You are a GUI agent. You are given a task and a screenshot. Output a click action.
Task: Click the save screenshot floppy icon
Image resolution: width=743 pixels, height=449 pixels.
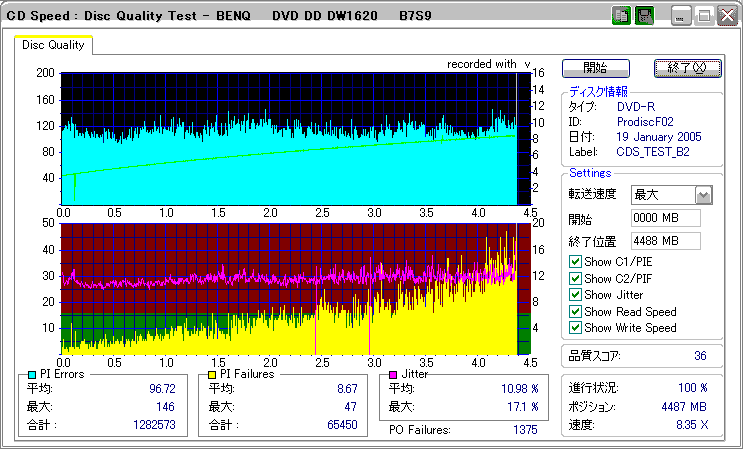point(644,16)
